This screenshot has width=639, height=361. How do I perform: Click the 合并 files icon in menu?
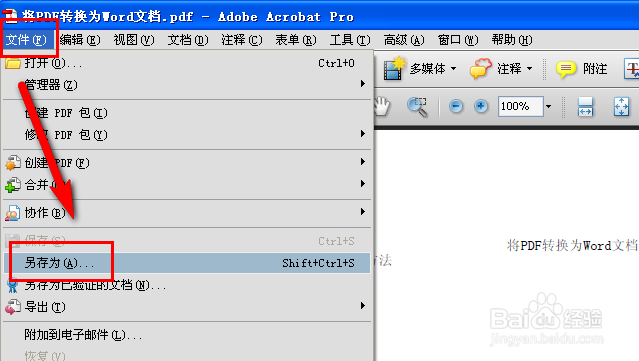point(13,185)
